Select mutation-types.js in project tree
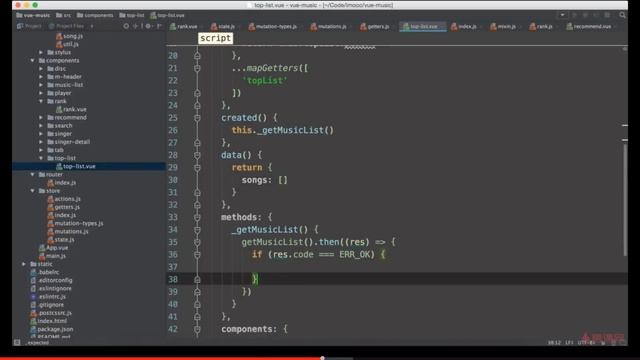The width and height of the screenshot is (640, 360). click(x=75, y=223)
